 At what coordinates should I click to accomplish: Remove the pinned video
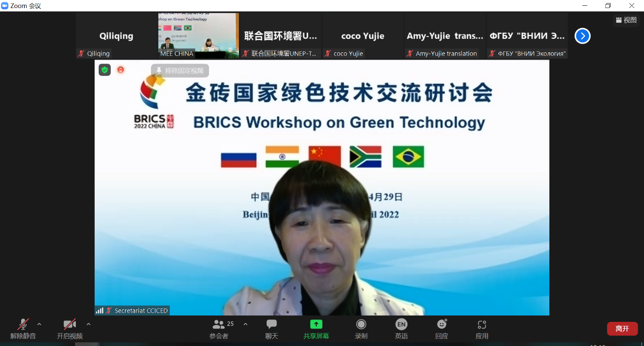click(x=180, y=71)
